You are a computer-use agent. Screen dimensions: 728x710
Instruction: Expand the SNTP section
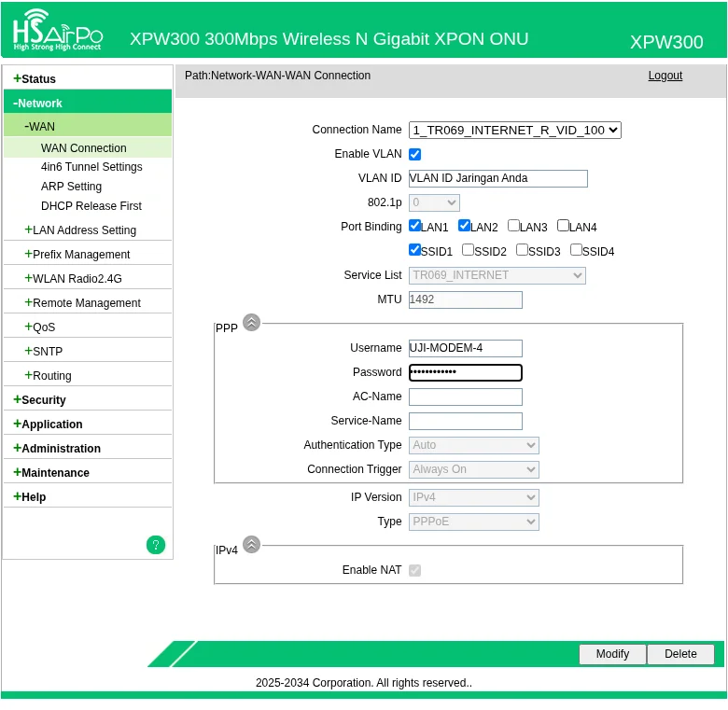(88, 352)
